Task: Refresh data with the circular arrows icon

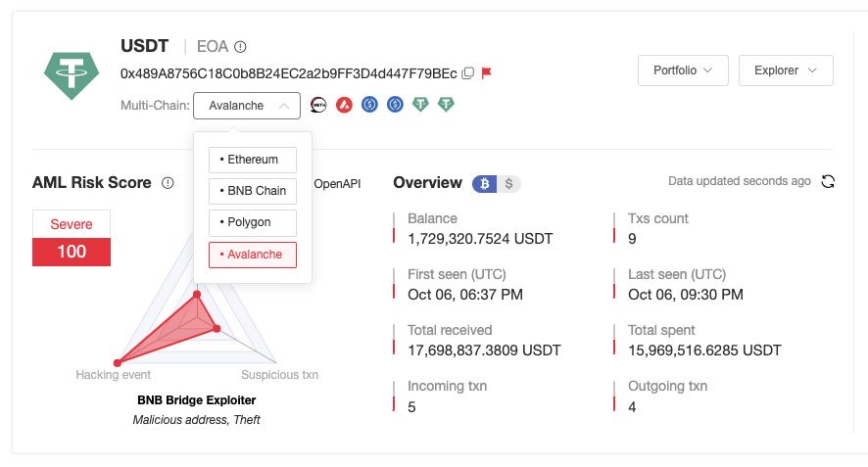Action: (828, 181)
